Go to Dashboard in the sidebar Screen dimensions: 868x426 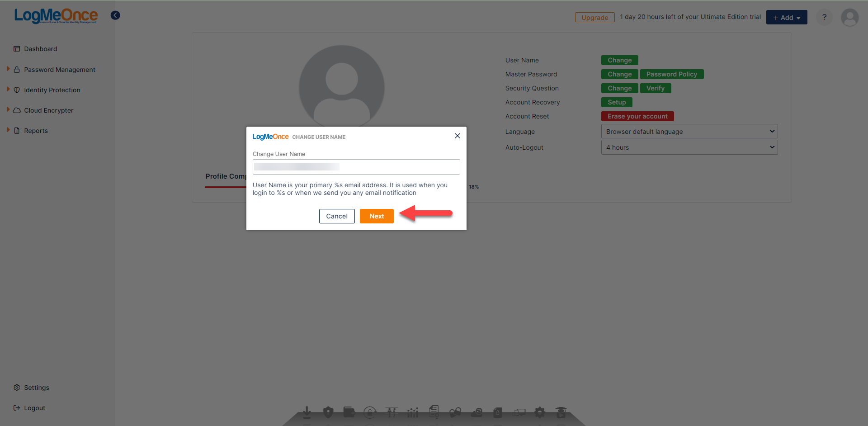(41, 49)
